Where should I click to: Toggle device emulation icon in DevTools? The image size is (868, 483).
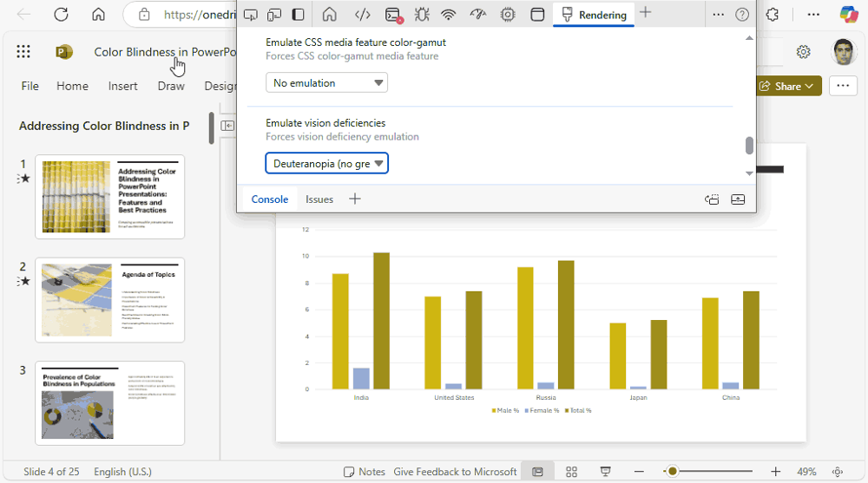pos(274,15)
